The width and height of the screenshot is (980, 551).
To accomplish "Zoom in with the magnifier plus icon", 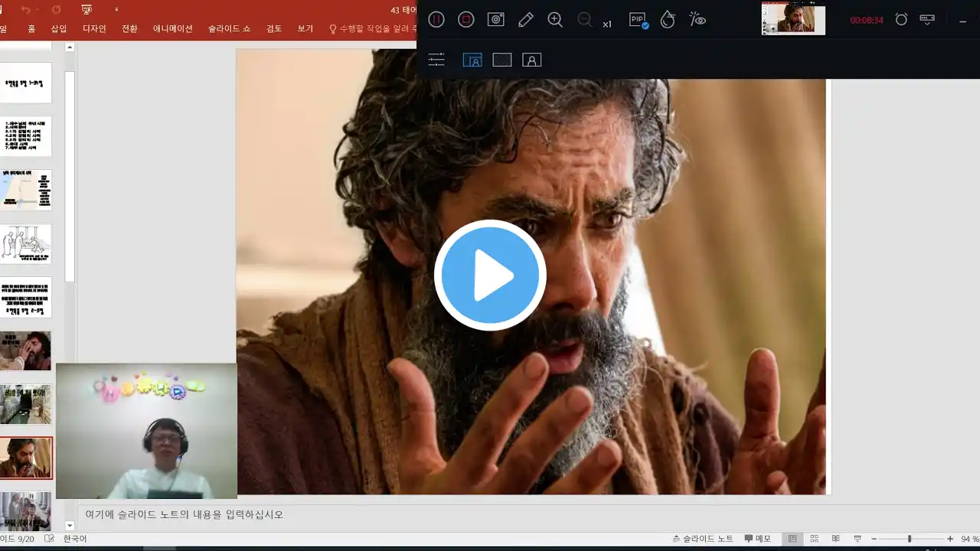I will coord(556,20).
